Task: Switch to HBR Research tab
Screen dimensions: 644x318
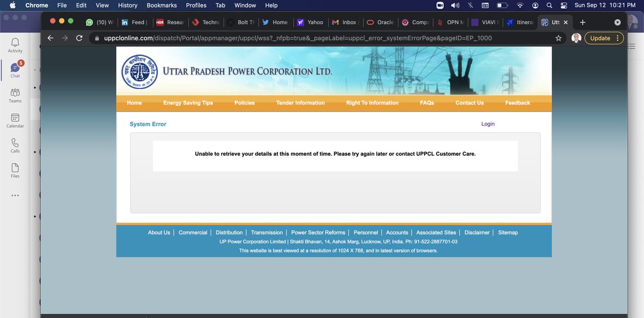Action: [x=169, y=23]
